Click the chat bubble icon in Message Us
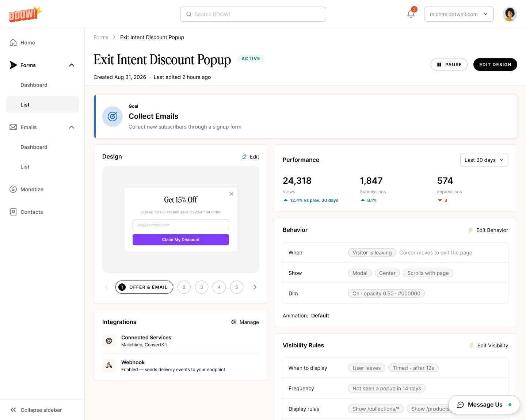 coord(461,405)
